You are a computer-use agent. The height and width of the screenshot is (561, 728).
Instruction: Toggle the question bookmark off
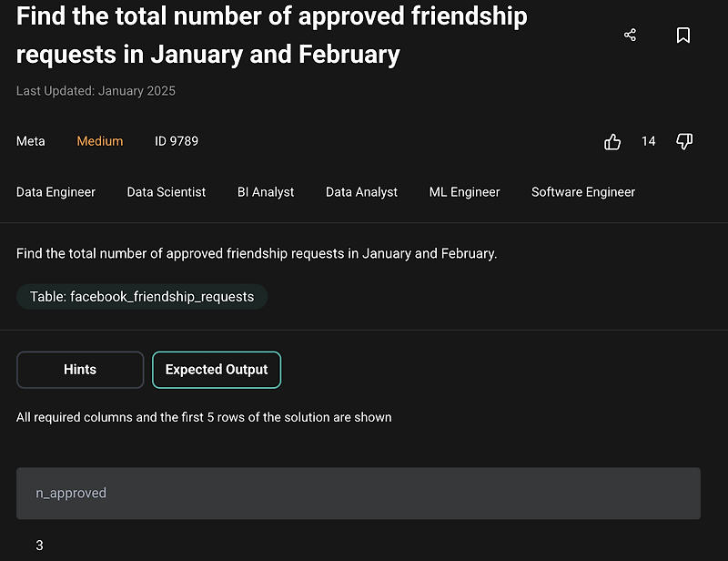(x=683, y=35)
